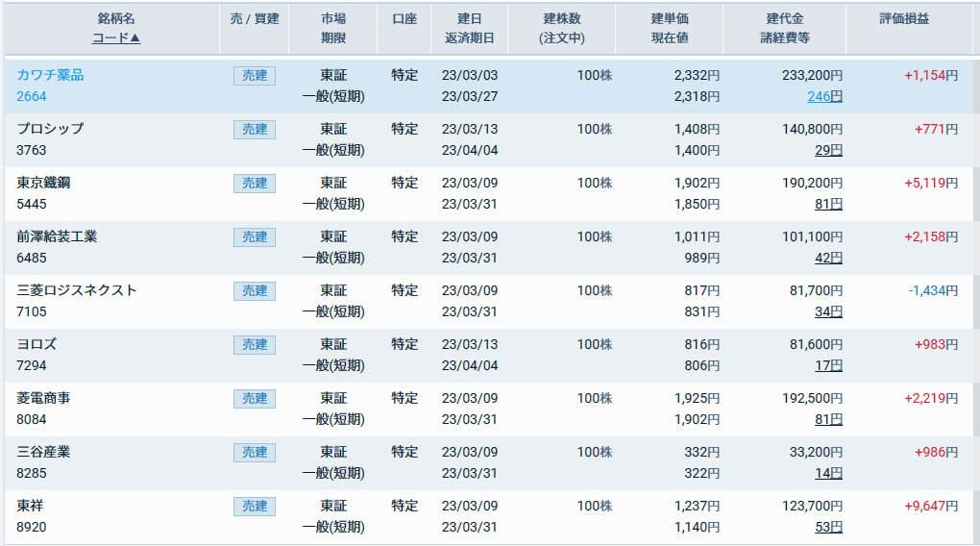Click the 売建 badge for プロシップ
The image size is (980, 546).
click(255, 130)
